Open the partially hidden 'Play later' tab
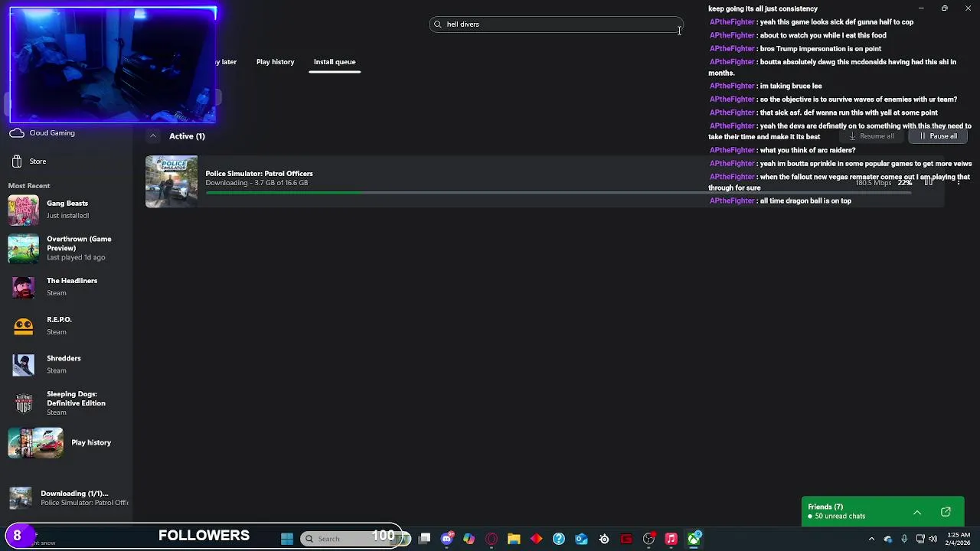 (x=227, y=62)
